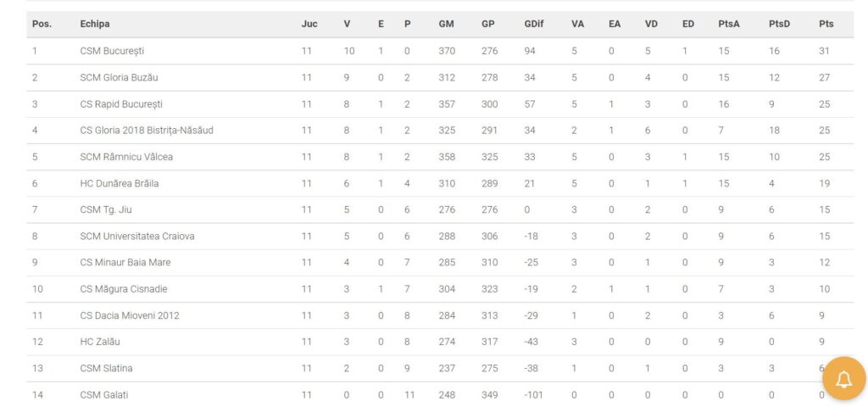Screen dimensions: 868x418
Task: Click SCM Universitatea Craiova team name
Action: coord(136,237)
